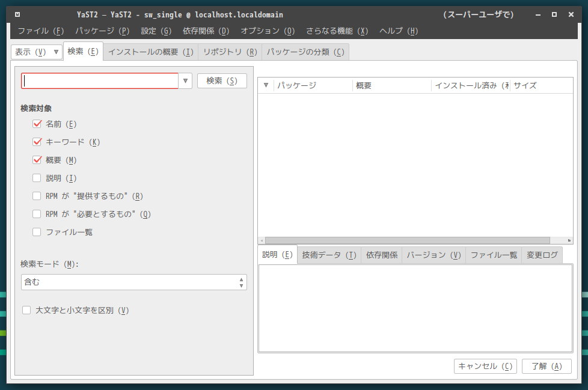Screen dimensions: 588x390
Task: Open the 依存関係 (D) menu
Action: pyautogui.click(x=206, y=31)
